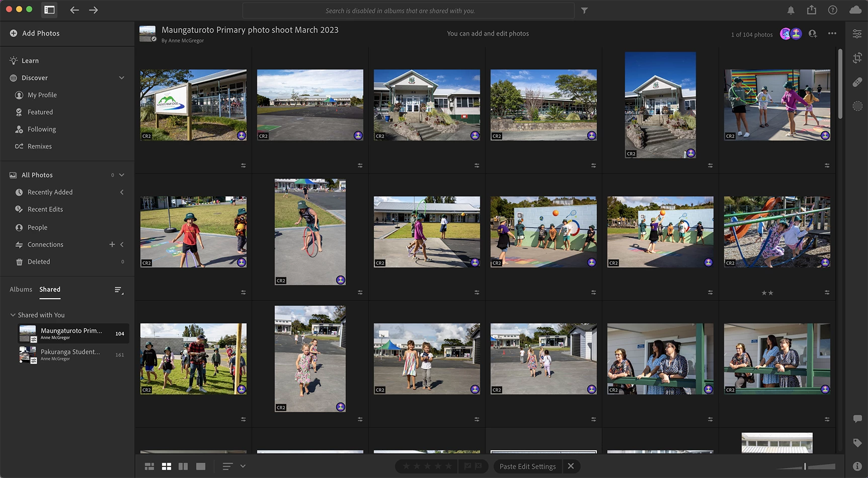Click the CR2 badge on the school sign photo
868x478 pixels.
click(x=146, y=136)
